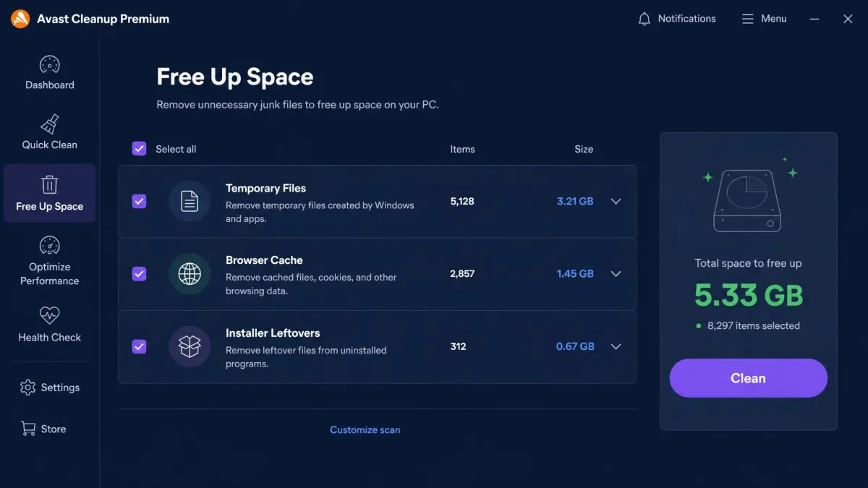
Task: Click the 0.67 GB size value
Action: pyautogui.click(x=575, y=346)
